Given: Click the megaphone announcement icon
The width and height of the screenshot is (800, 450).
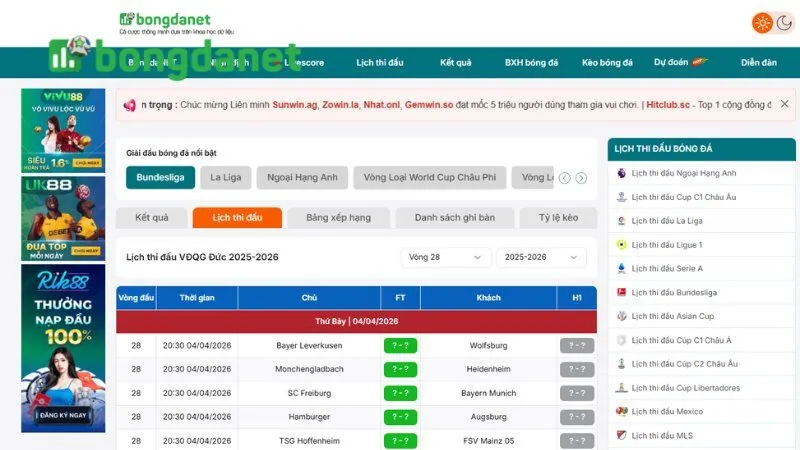Looking at the screenshot, I should point(129,104).
